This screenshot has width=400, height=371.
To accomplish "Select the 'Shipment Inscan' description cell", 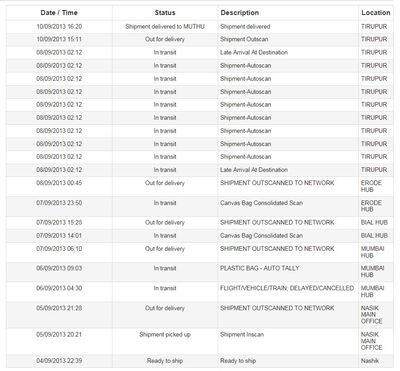I will click(242, 334).
